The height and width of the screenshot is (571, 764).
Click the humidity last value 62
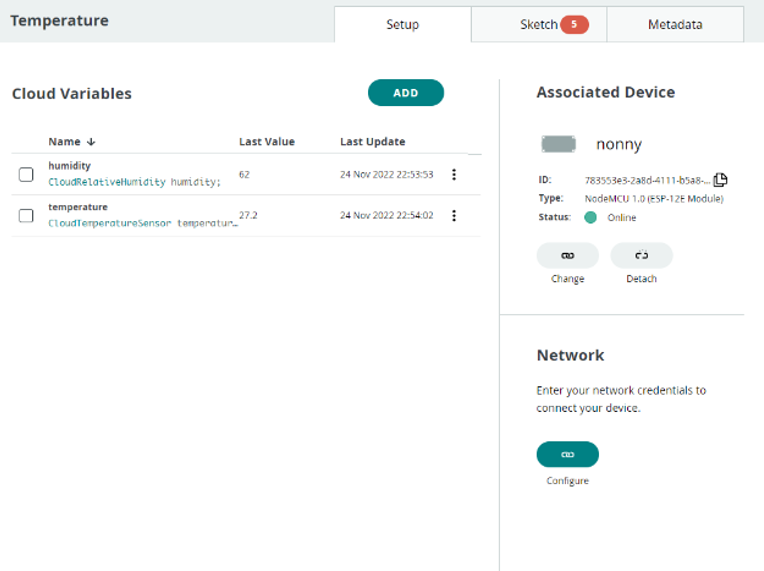click(x=244, y=174)
